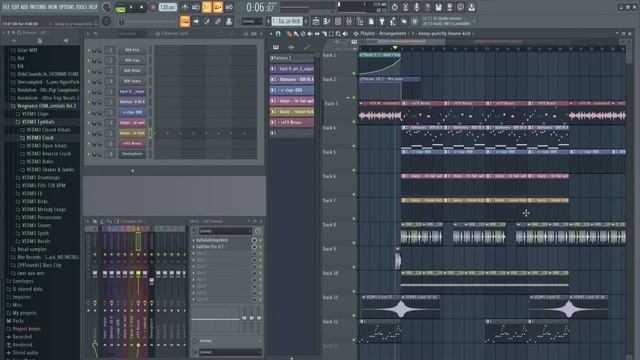640x360 pixels.
Task: Toggle the orange recording countdown button
Action: tap(207, 7)
